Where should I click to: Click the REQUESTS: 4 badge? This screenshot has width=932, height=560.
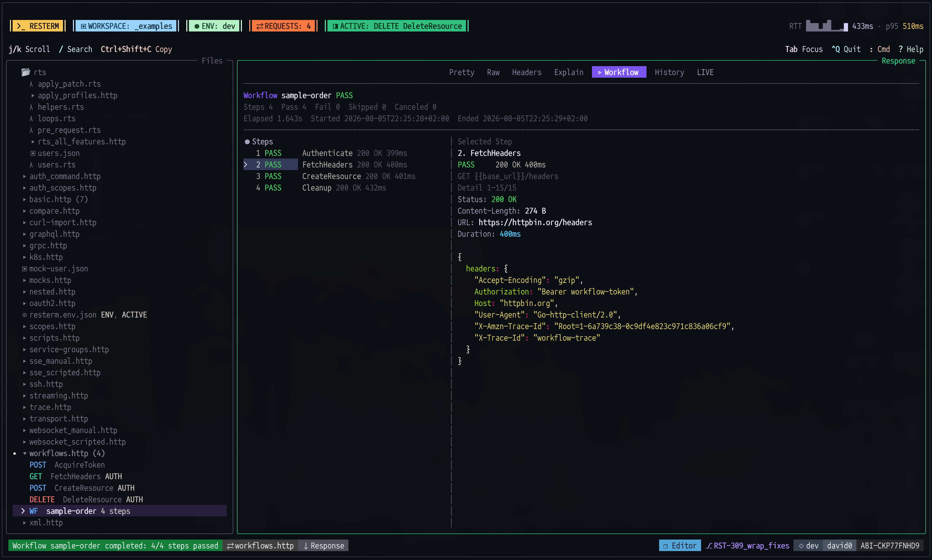pos(283,26)
